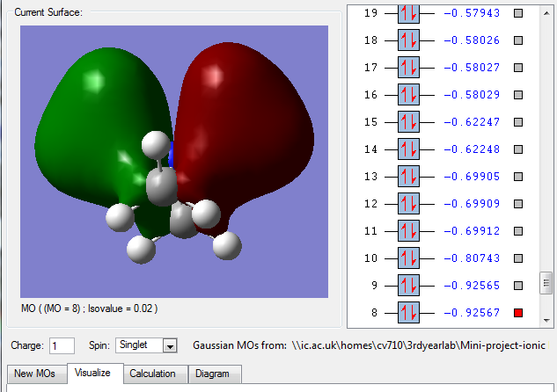Viewport: 557px width, 392px height.
Task: Toggle surface marker for orbital -0.57943
Action: click(x=518, y=13)
